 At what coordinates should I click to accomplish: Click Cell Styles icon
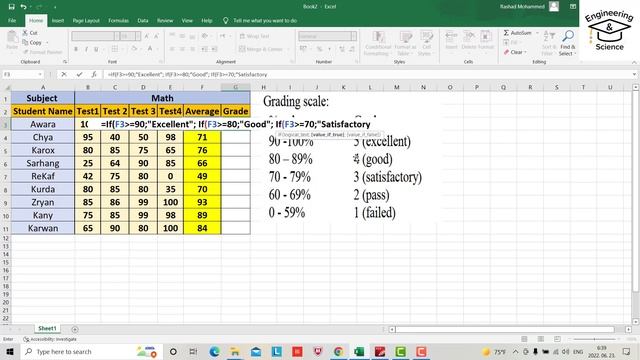click(427, 37)
